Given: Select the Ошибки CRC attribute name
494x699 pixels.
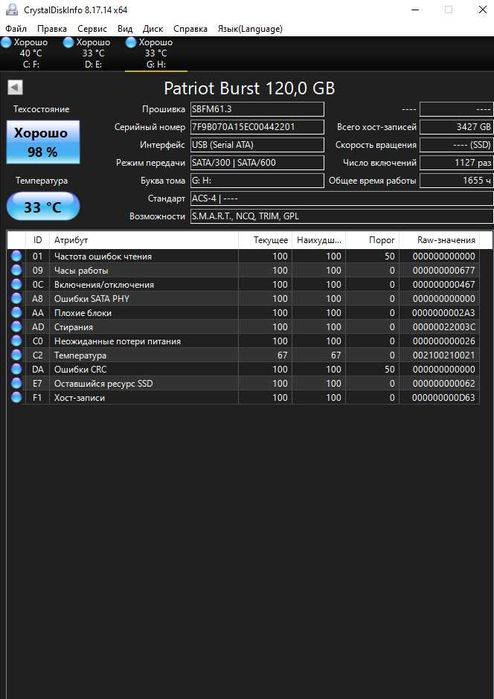Looking at the screenshot, I should 80,370.
